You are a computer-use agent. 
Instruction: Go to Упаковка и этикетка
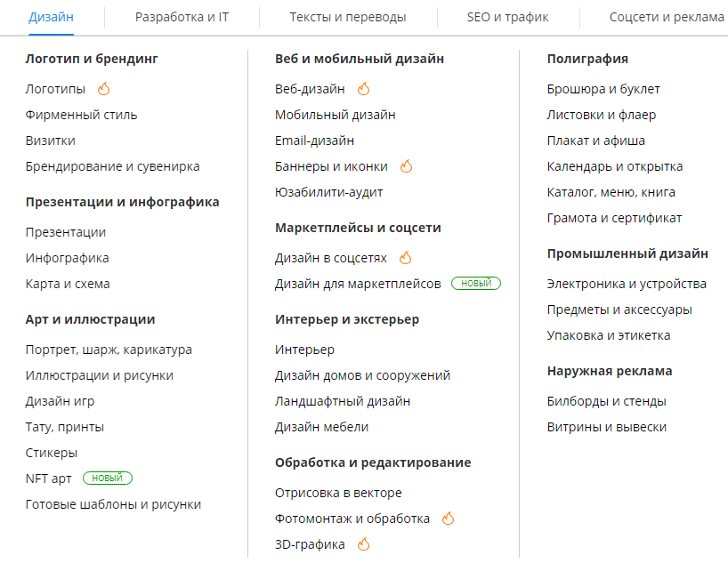coord(608,335)
